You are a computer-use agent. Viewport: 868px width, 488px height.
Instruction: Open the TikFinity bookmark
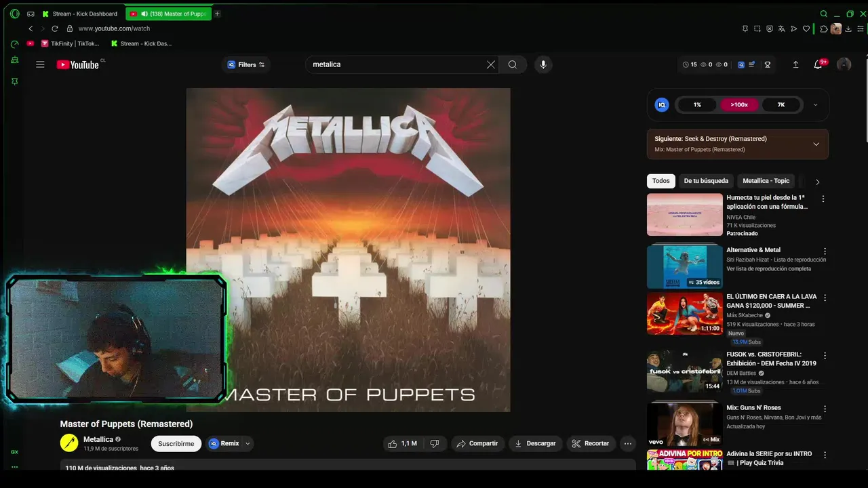[70, 43]
